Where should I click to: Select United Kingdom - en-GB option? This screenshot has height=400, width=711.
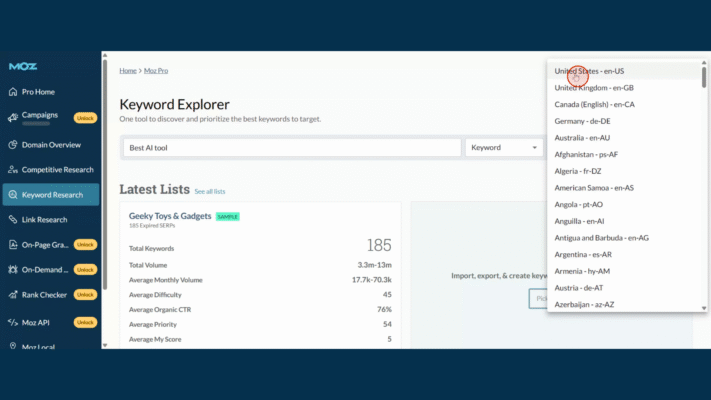(x=624, y=88)
